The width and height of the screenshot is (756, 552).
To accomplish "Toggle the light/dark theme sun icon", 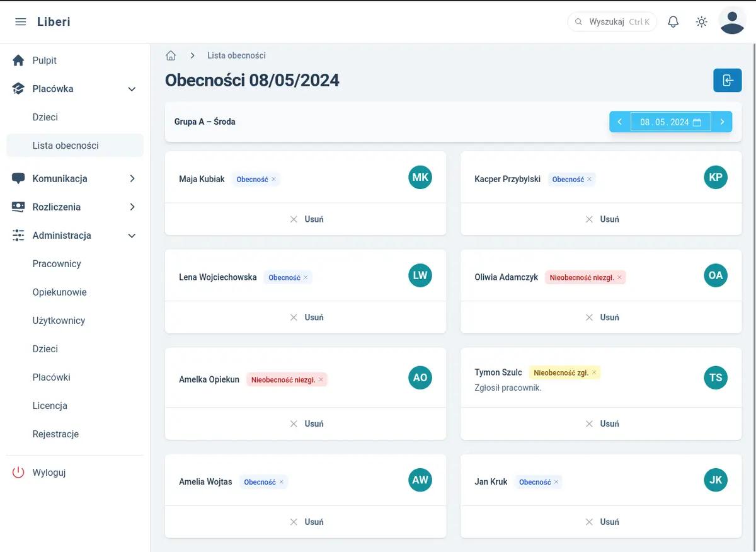I will 701,22.
